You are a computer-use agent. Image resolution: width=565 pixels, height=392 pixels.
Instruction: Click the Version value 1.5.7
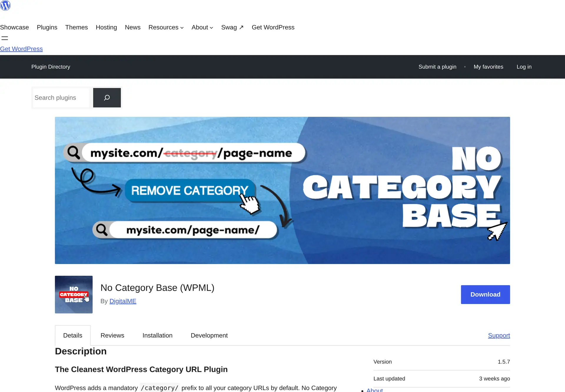coord(504,362)
